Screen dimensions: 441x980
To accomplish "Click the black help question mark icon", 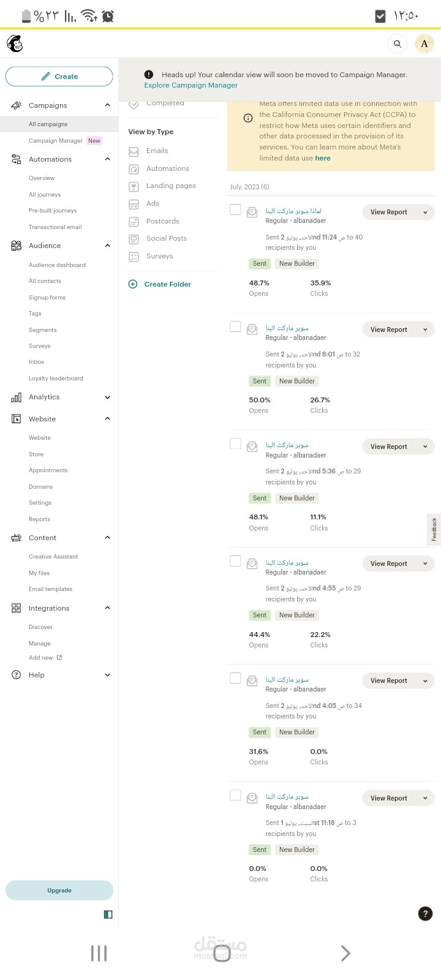I will tap(425, 913).
